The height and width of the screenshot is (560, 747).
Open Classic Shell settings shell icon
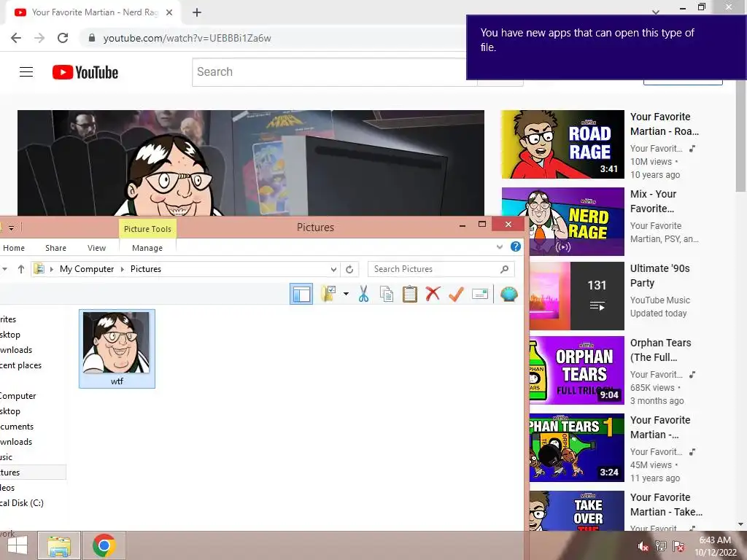(x=508, y=294)
